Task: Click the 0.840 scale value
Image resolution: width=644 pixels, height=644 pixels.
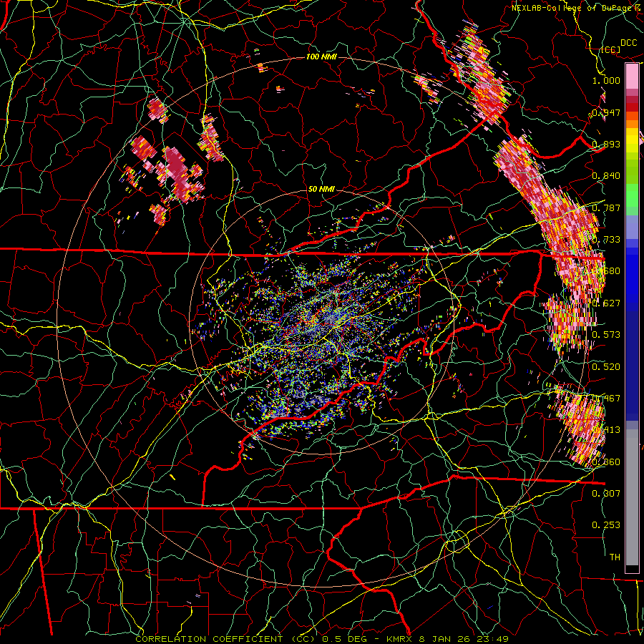Action: pos(606,176)
